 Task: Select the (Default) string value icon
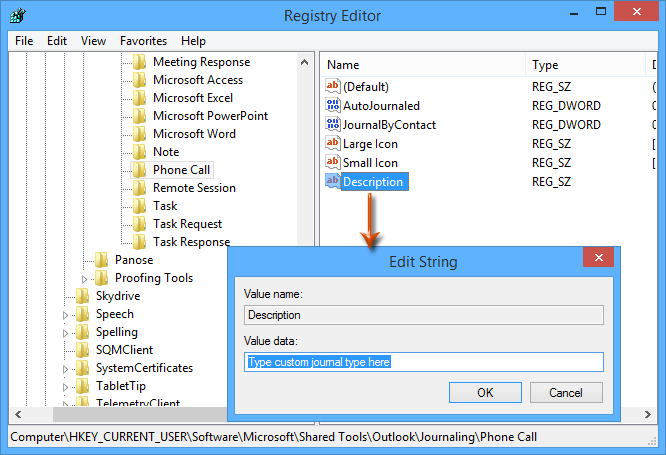point(333,87)
